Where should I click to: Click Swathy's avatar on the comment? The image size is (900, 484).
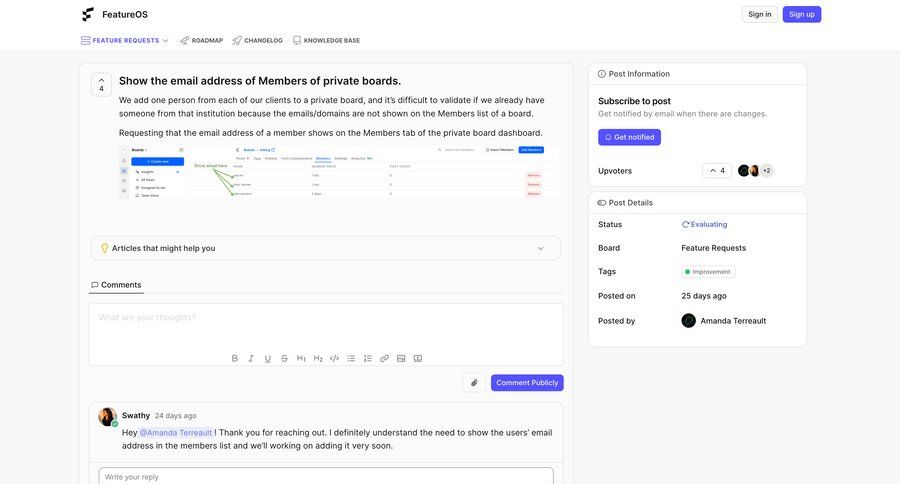coord(108,417)
